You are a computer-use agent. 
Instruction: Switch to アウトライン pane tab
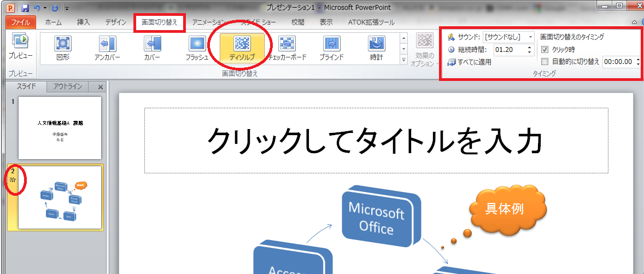coord(68,86)
